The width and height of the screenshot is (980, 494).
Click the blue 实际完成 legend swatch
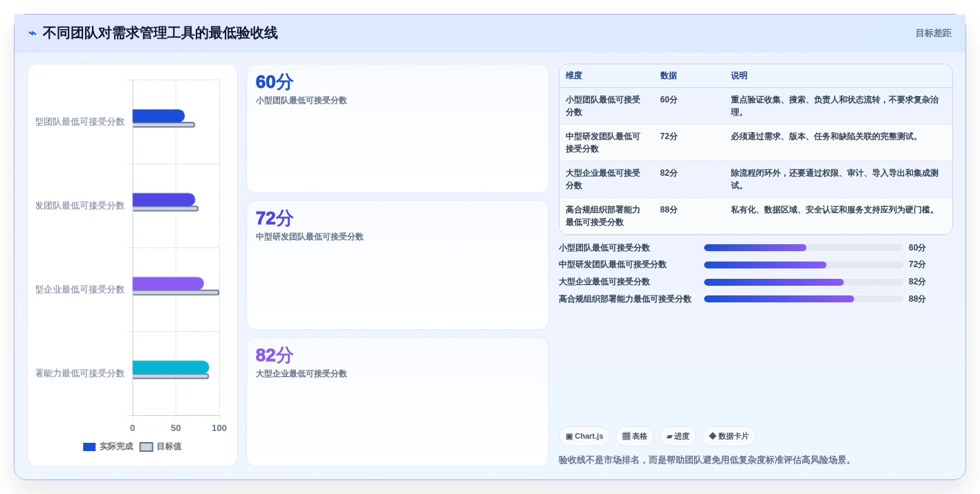(89, 447)
